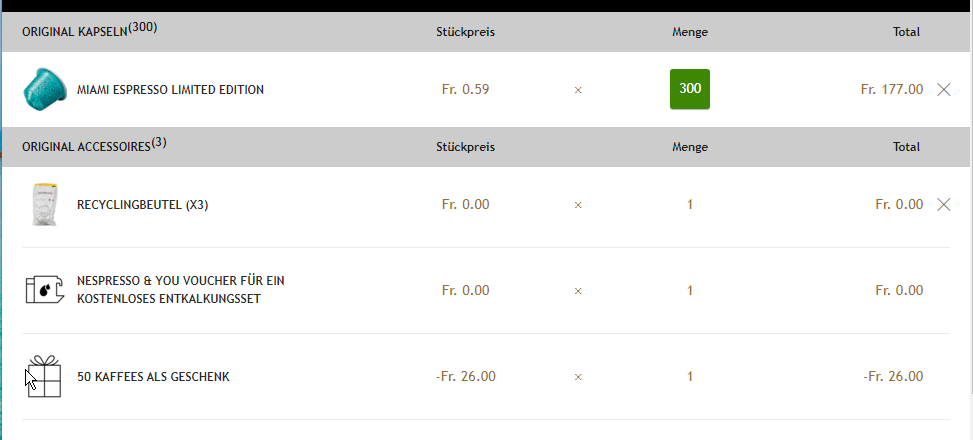Click the Entkalkungsset voucher description text
The image size is (973, 440).
point(181,290)
